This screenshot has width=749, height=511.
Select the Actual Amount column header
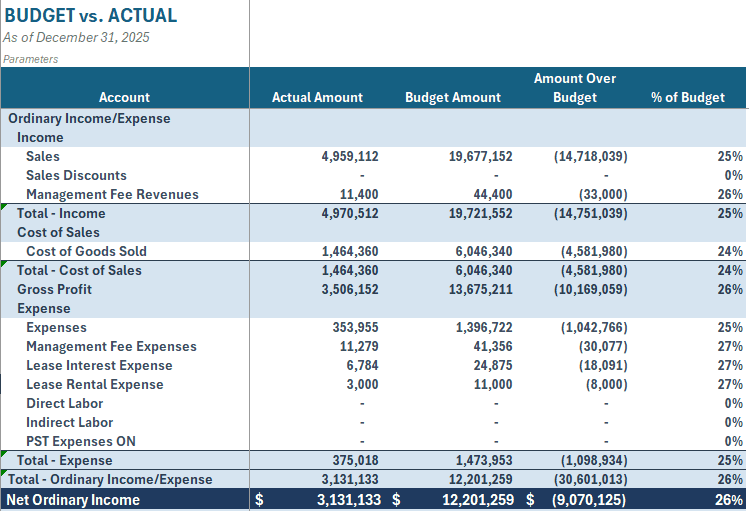[317, 97]
